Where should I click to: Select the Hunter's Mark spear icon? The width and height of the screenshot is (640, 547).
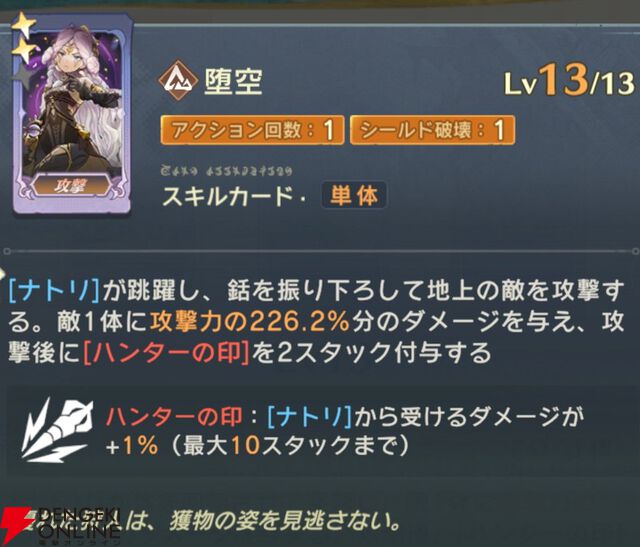click(56, 429)
